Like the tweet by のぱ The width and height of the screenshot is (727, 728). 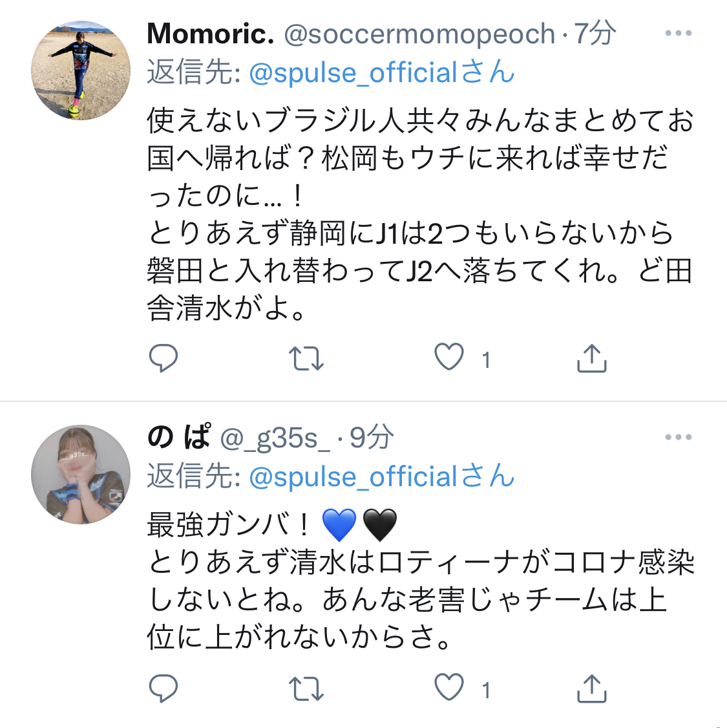click(449, 688)
